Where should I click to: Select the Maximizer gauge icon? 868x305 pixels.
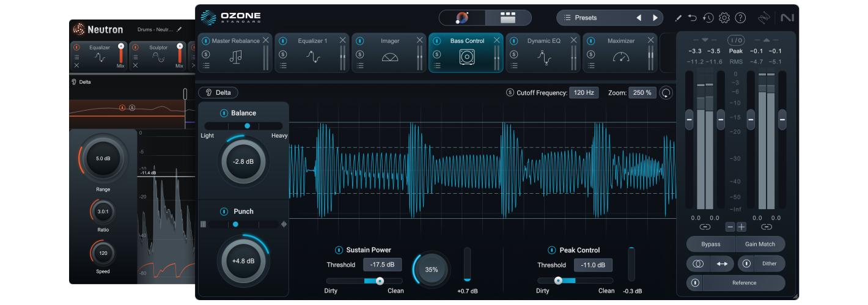pyautogui.click(x=621, y=57)
